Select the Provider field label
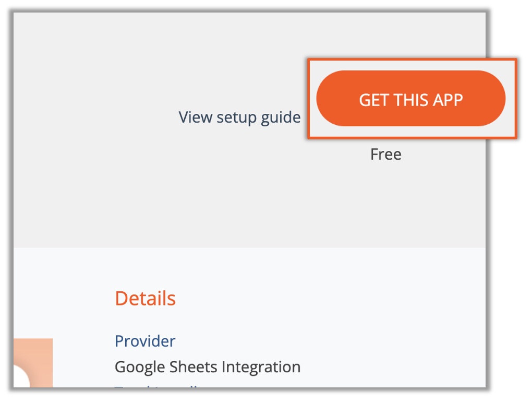 145,341
